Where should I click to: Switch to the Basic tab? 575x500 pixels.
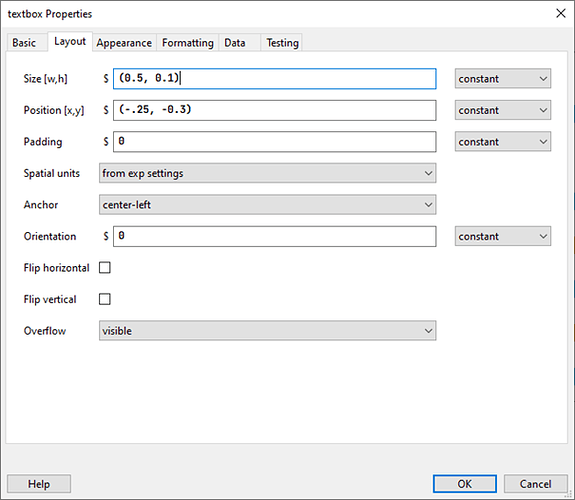(24, 43)
